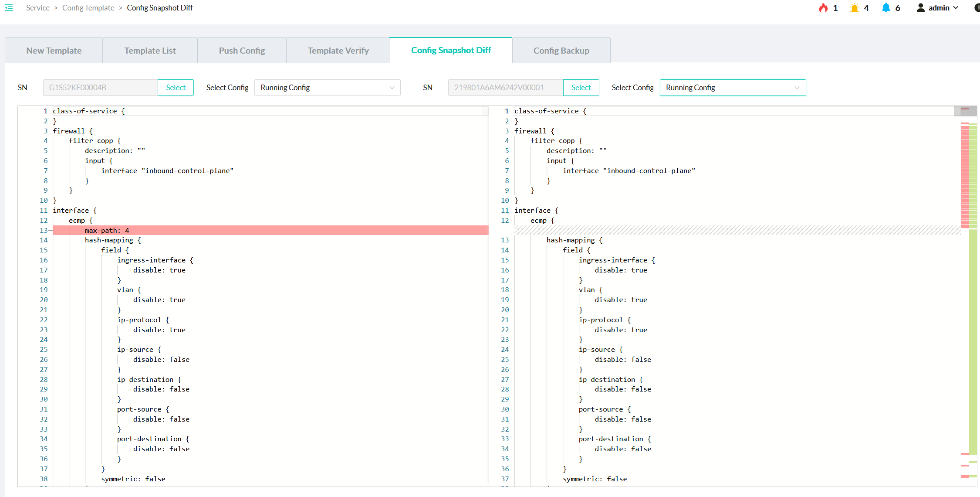Click the blue bell notification icon
This screenshot has width=980, height=497.
[885, 8]
